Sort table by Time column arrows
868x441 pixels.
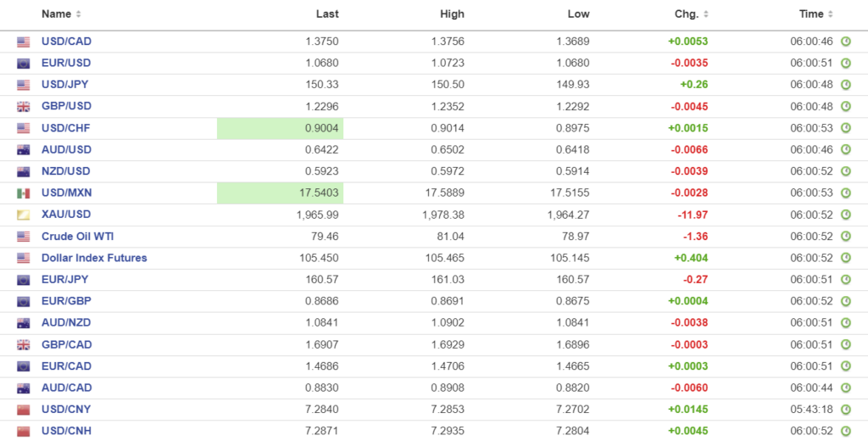[x=831, y=14]
